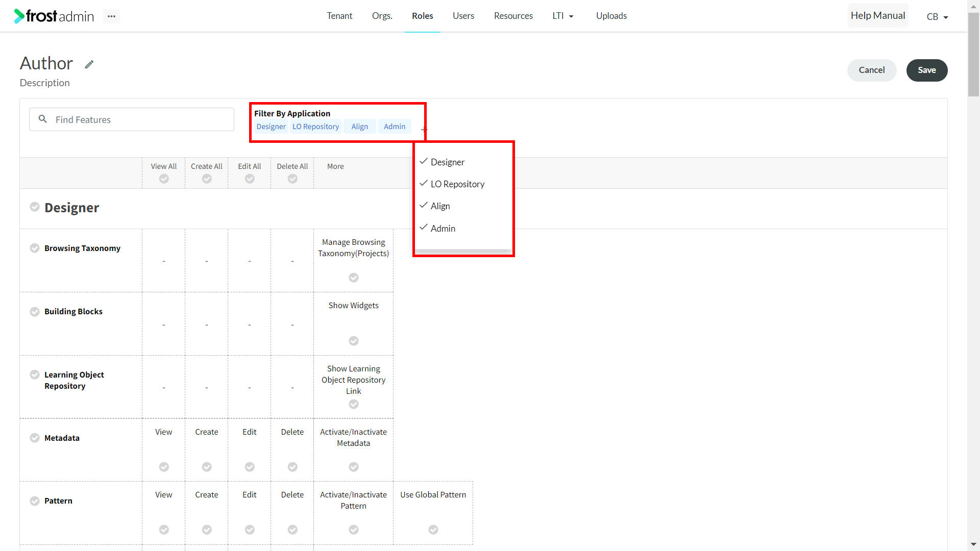Save the Author role
The height and width of the screenshot is (551, 980).
coord(927,70)
